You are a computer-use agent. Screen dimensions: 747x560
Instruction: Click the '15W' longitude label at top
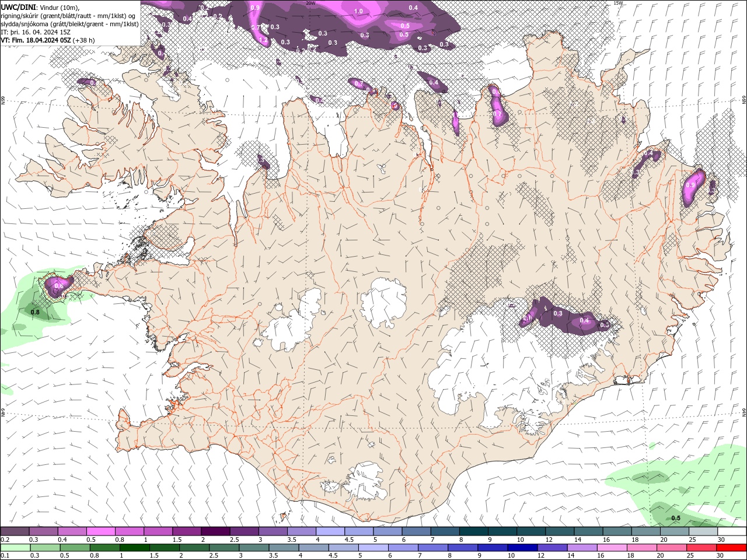pyautogui.click(x=619, y=3)
